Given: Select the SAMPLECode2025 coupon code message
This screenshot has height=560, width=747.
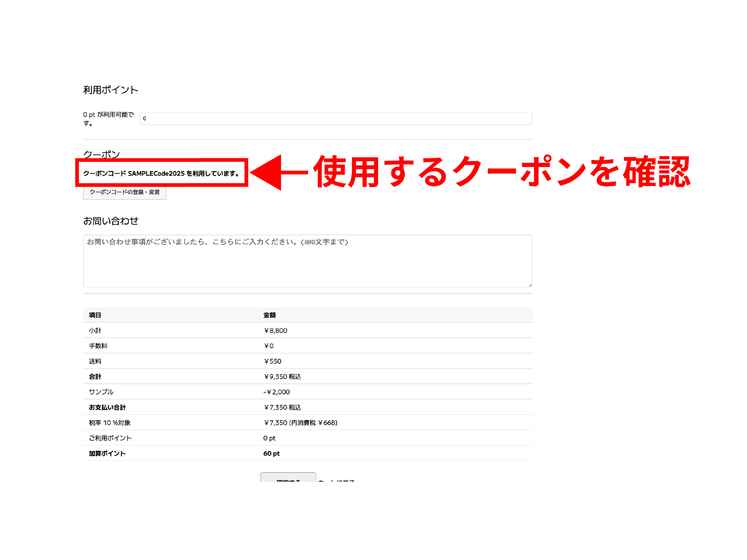Looking at the screenshot, I should pos(162,174).
